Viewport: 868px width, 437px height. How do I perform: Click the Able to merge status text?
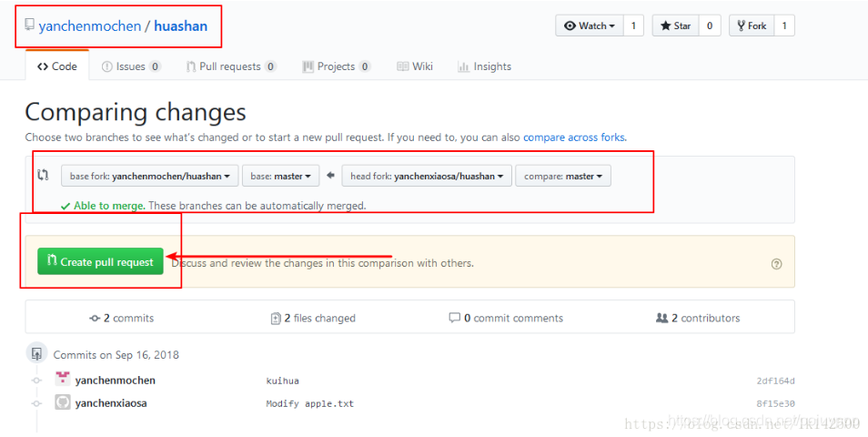109,206
